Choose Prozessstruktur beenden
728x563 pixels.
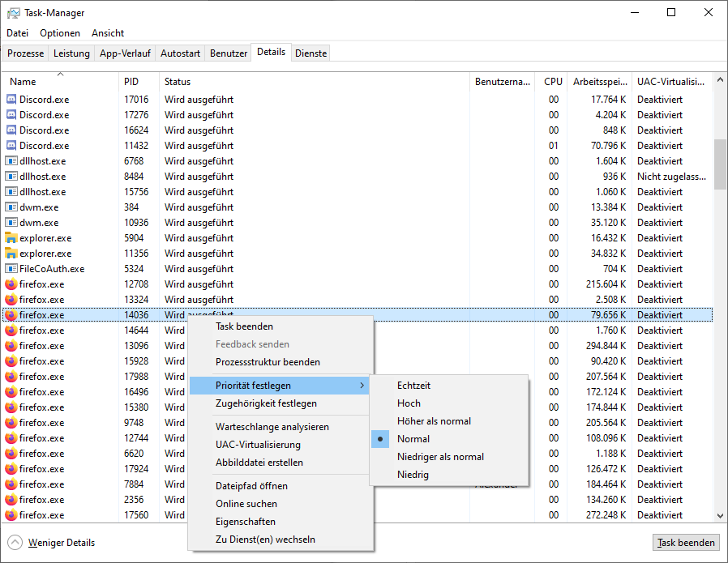coord(280,362)
